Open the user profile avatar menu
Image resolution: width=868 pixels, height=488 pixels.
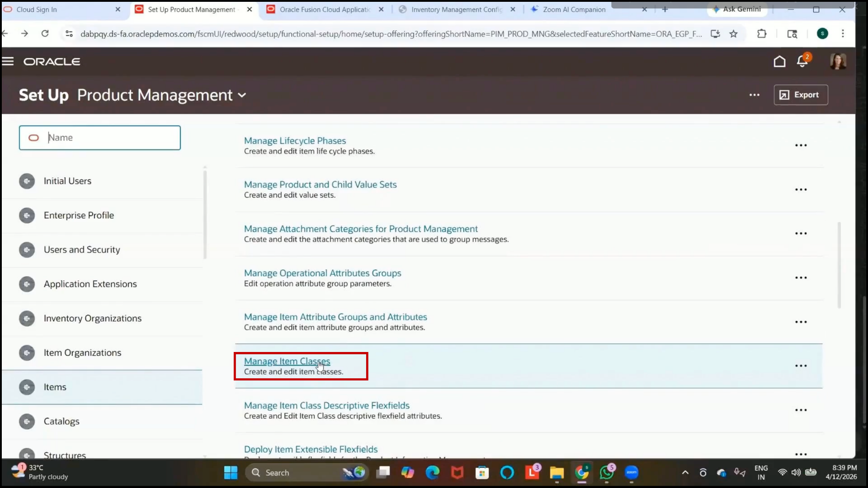tap(838, 61)
